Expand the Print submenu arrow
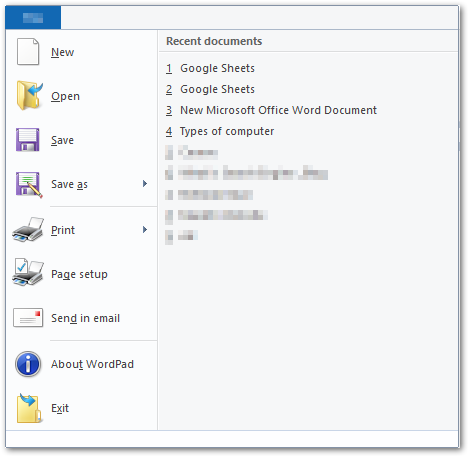Viewport: 469px width, 457px height. (145, 230)
